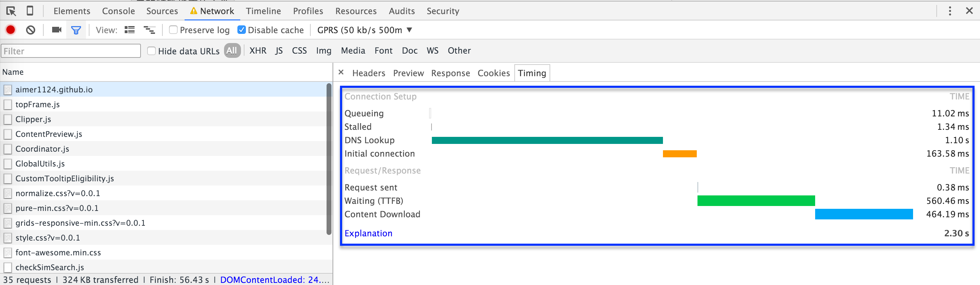This screenshot has width=980, height=285.
Task: Close the request details pane
Action: coord(341,72)
